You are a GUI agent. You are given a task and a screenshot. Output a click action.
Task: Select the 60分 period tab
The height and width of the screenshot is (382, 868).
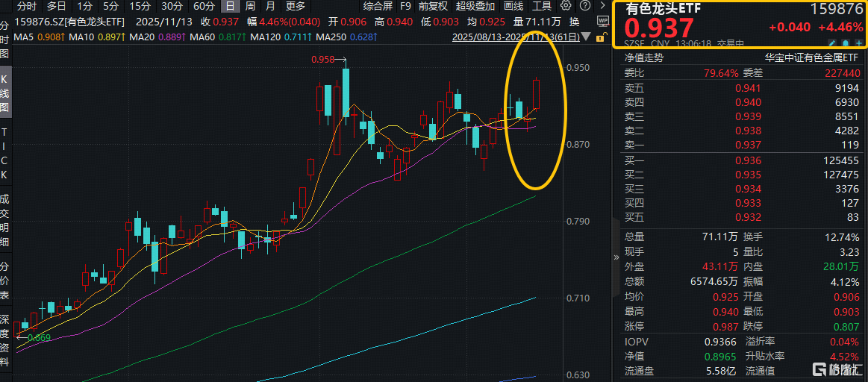coord(204,6)
